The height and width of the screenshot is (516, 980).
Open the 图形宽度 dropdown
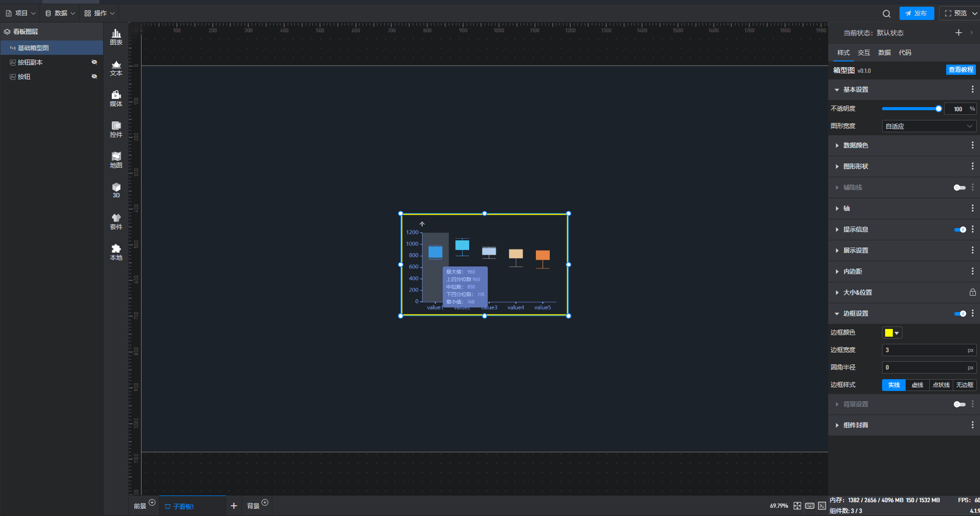(x=929, y=126)
